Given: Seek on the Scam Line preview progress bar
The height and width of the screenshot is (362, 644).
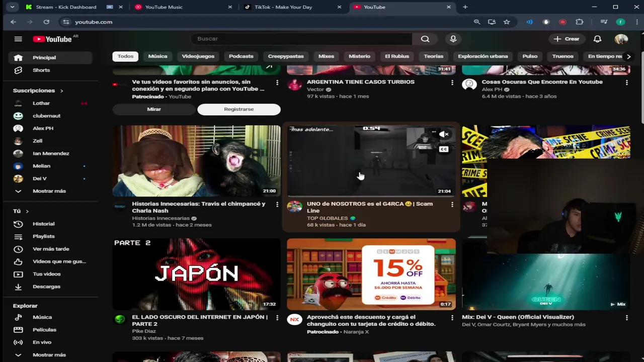Looking at the screenshot, I should [371, 196].
